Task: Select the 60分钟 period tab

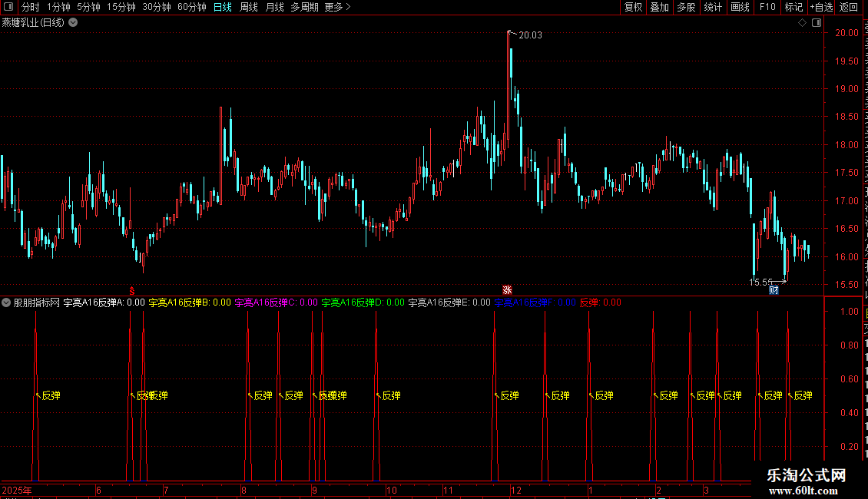Action: (x=191, y=7)
